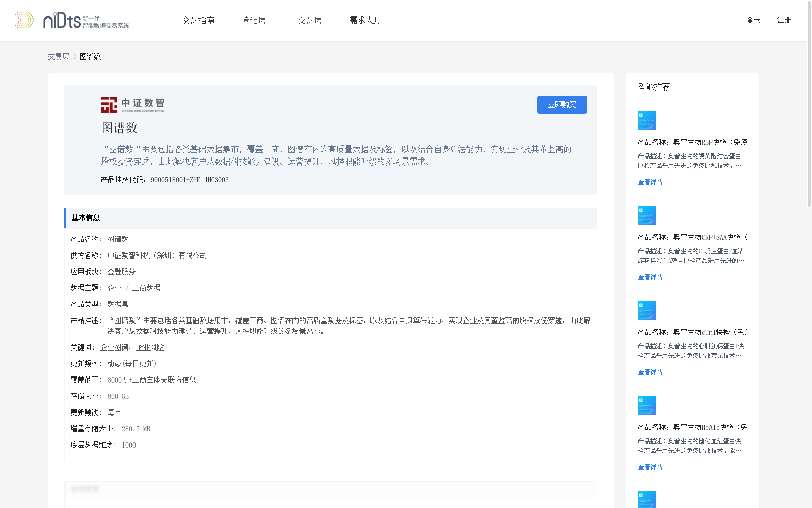812x508 pixels.
Task: Open the 交易指南 menu
Action: pyautogui.click(x=198, y=20)
